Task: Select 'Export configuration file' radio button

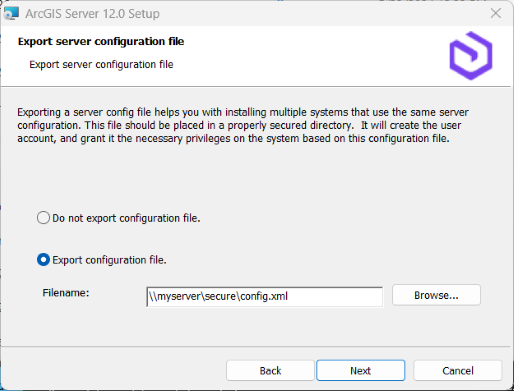Action: coord(43,260)
